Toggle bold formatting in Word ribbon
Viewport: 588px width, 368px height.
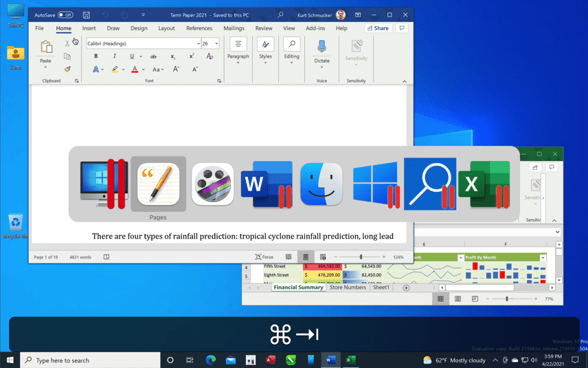[96, 56]
